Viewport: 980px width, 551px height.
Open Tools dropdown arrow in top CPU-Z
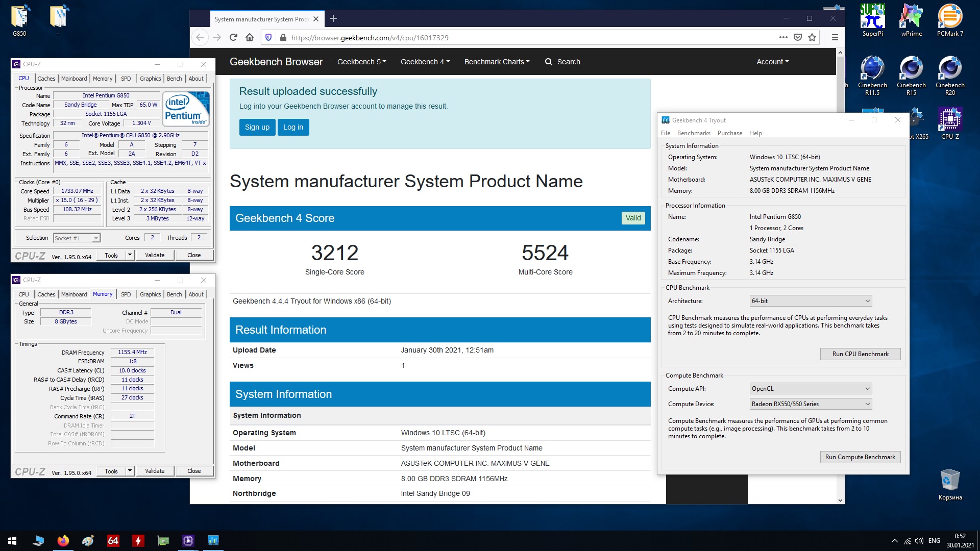130,255
